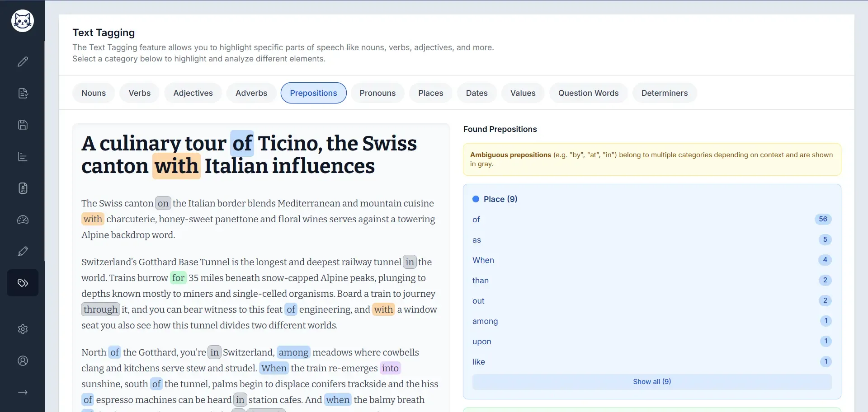Viewport: 868px width, 412px height.
Task: Open the settings gear sidebar icon
Action: [23, 329]
